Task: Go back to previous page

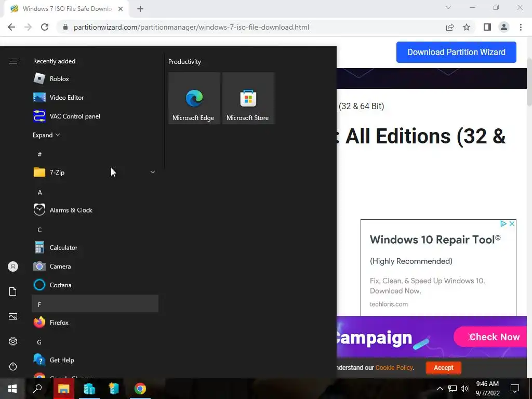Action: 11,27
